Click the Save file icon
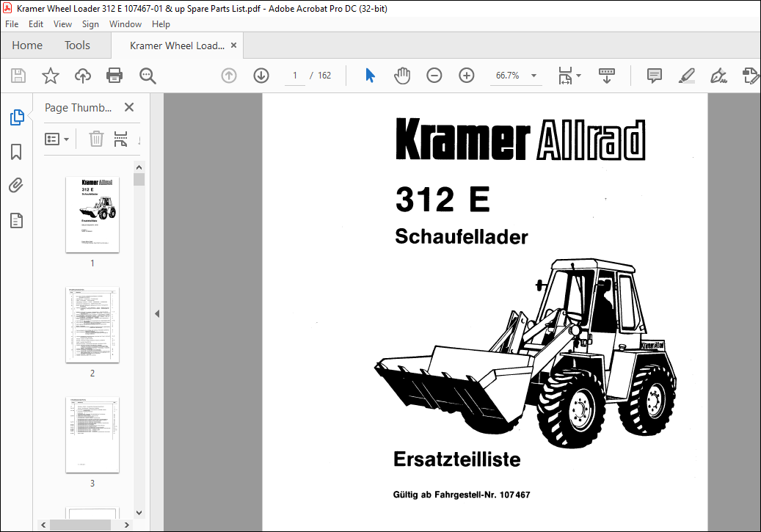The image size is (761, 532). (x=18, y=76)
